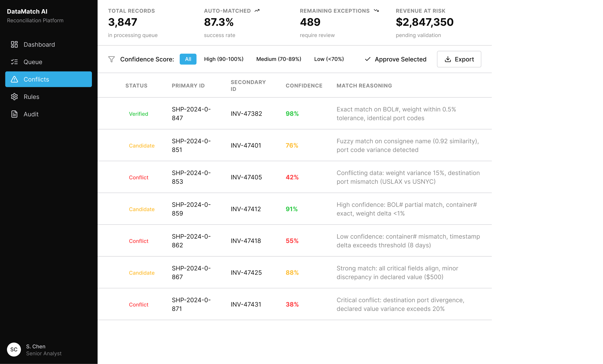Image resolution: width=603 pixels, height=364 pixels.
Task: Click the Conflicts warning triangle icon
Action: coord(14,79)
